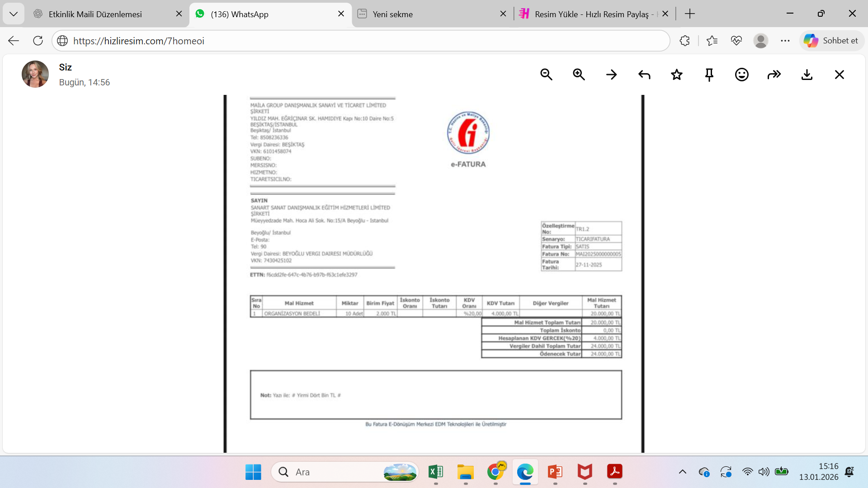Go back to previous page
Screen dimensions: 868x488
coord(14,41)
